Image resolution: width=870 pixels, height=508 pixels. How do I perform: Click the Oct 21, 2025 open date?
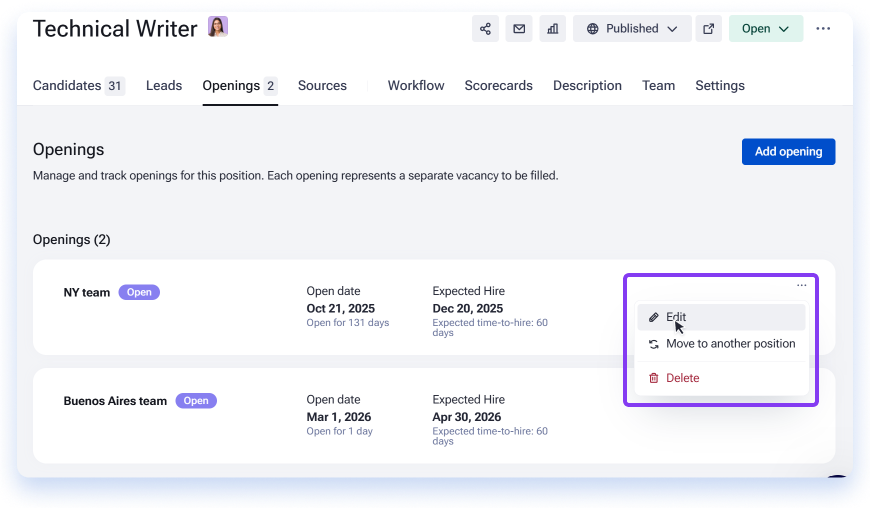pyautogui.click(x=341, y=308)
